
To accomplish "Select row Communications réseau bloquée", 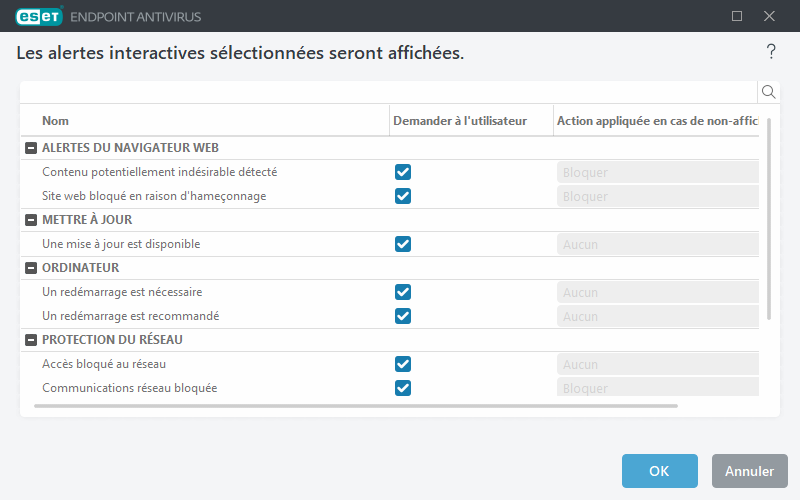I will (390, 388).
